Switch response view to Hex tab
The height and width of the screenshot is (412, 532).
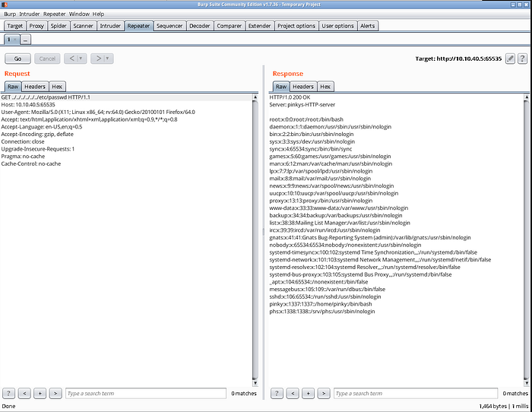[325, 87]
